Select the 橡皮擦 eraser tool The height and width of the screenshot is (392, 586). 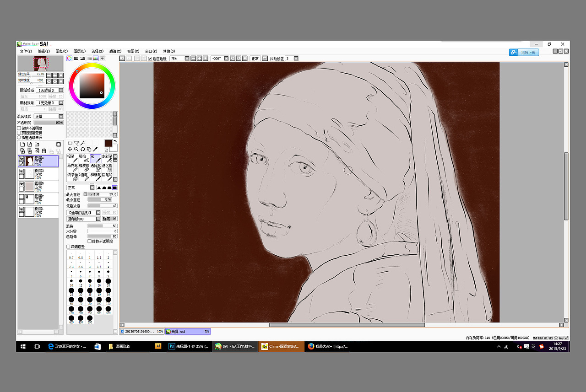84,167
